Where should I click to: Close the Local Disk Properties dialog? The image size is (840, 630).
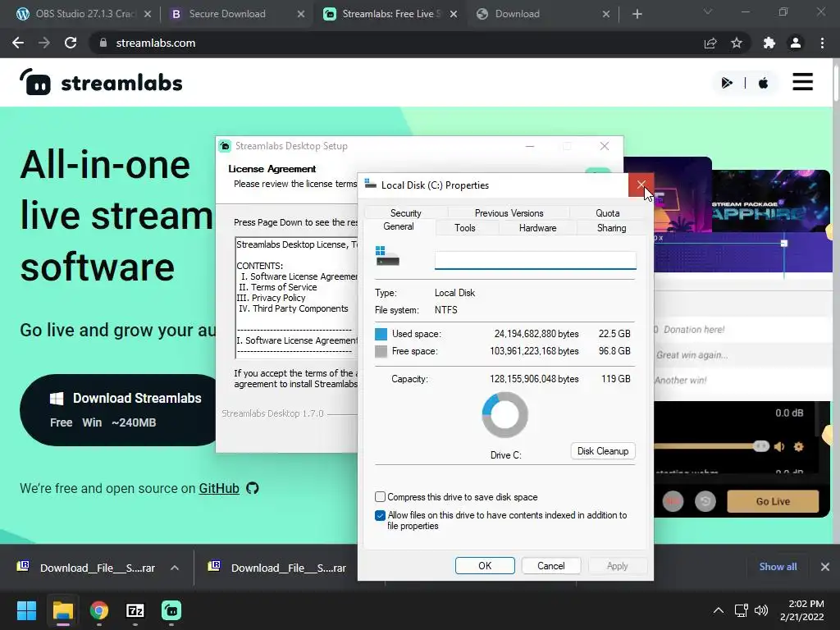[641, 185]
